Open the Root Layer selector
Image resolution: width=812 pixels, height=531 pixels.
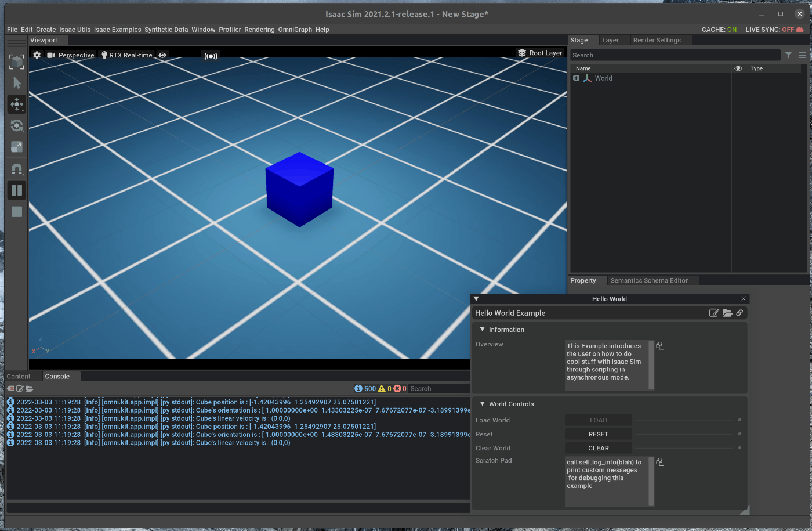[x=540, y=53]
